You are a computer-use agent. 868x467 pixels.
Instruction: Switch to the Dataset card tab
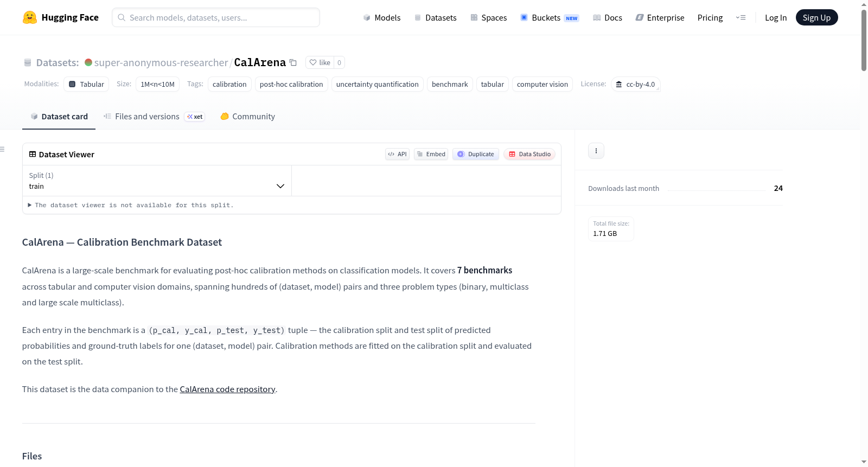(59, 117)
